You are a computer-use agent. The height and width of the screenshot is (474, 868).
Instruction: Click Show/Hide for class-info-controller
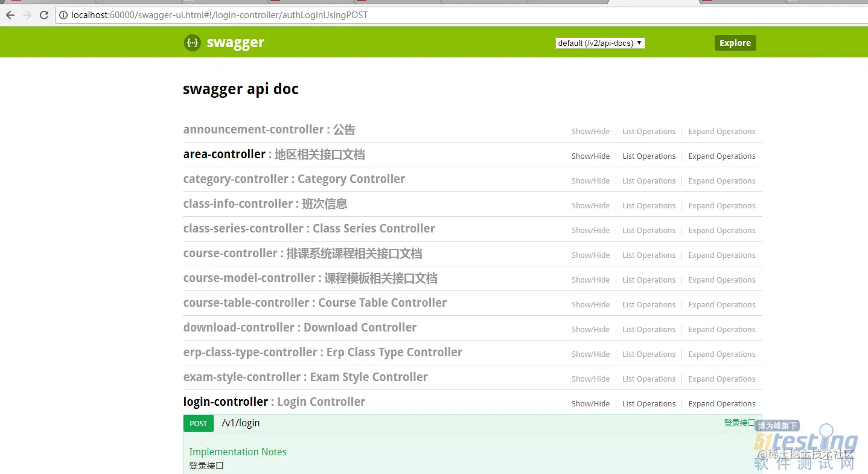pyautogui.click(x=590, y=206)
